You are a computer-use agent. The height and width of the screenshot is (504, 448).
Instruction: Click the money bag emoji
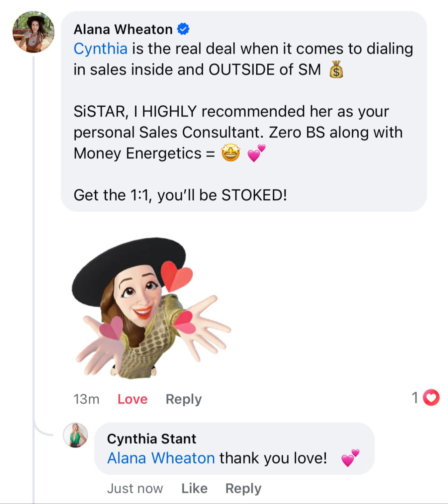tap(336, 69)
